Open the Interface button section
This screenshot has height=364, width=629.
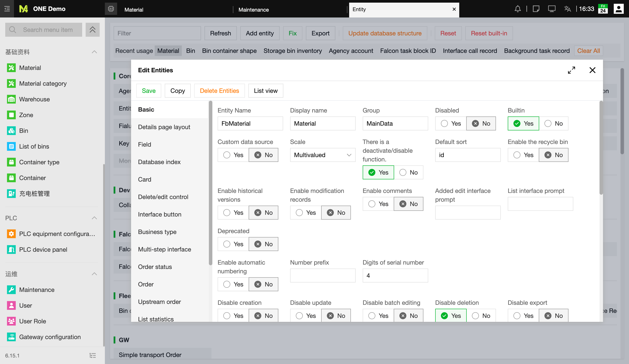169,214
